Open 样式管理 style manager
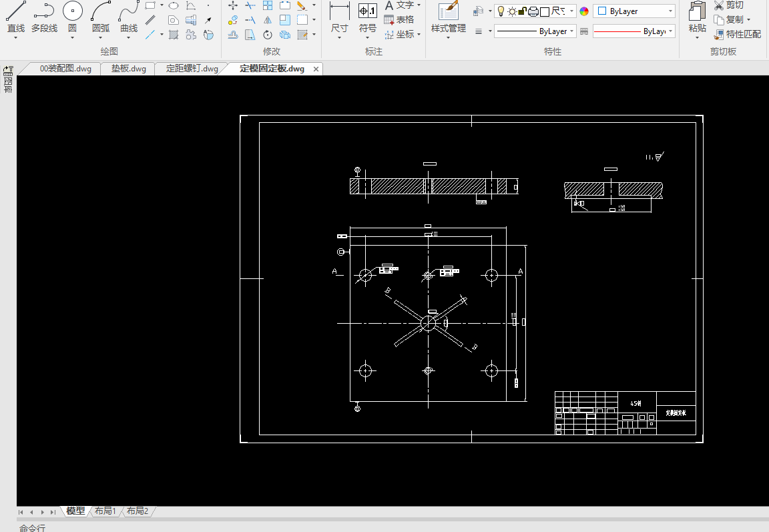The width and height of the screenshot is (769, 532). point(448,12)
